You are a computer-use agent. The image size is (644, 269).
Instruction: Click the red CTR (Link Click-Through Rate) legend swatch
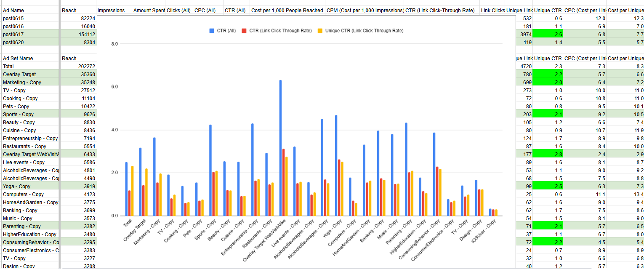pyautogui.click(x=244, y=30)
